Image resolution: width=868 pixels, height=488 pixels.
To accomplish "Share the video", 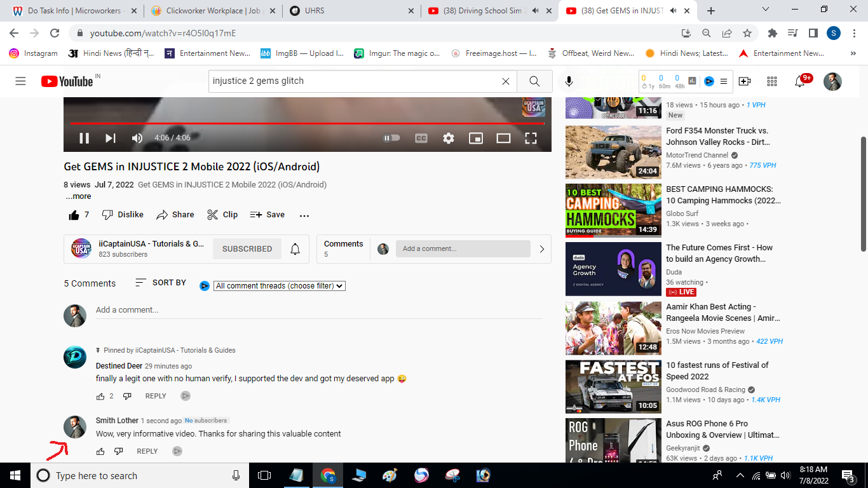I will click(175, 215).
